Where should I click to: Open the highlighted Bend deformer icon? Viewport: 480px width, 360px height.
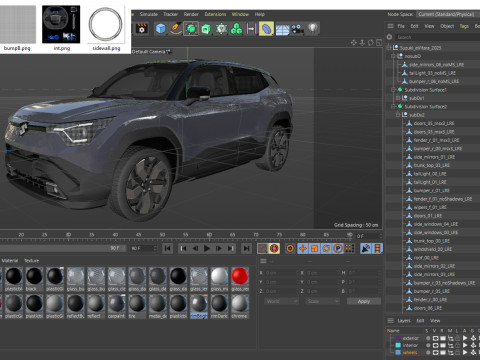point(266,29)
